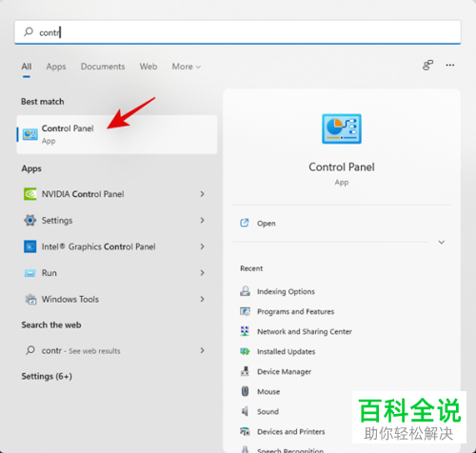476x453 pixels.
Task: Click the Devices and Printers icon
Action: pyautogui.click(x=245, y=431)
